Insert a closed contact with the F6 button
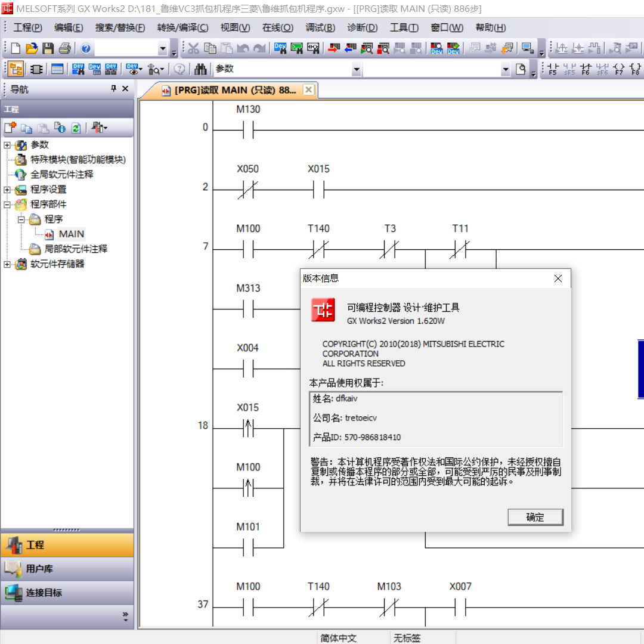 click(x=586, y=69)
